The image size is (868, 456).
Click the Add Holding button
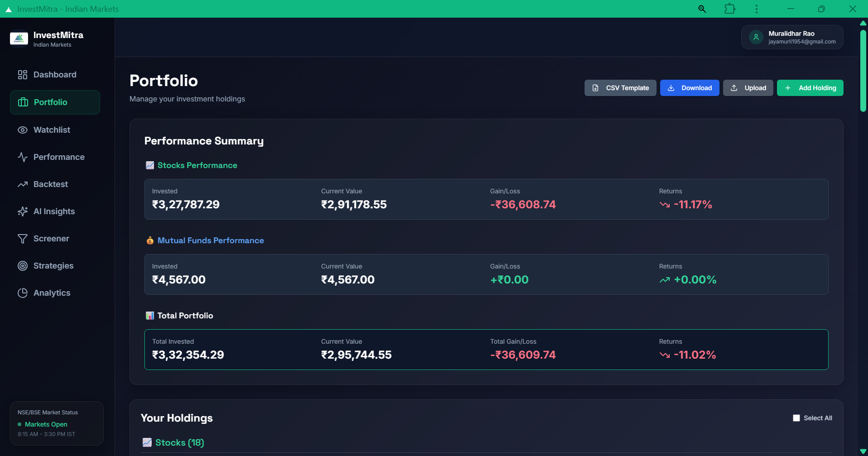point(810,88)
